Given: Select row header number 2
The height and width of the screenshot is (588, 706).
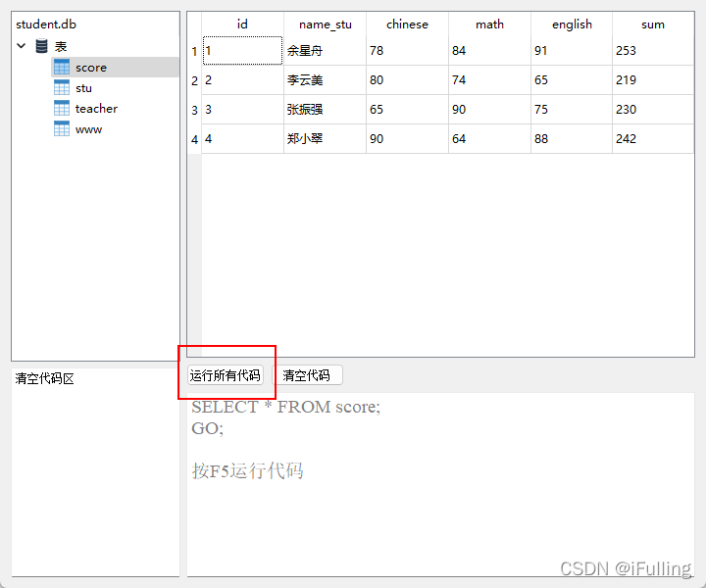Looking at the screenshot, I should [194, 80].
